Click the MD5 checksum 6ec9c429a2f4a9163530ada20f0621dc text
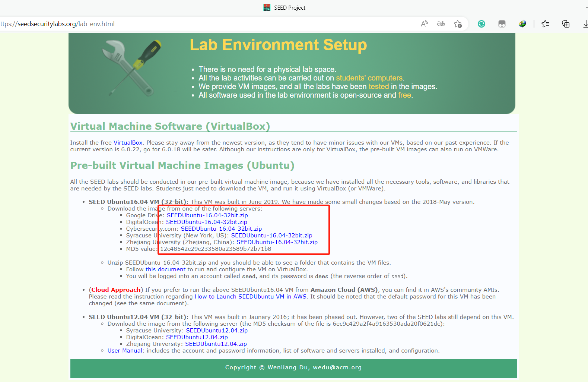This screenshot has width=588, height=382. (387, 324)
